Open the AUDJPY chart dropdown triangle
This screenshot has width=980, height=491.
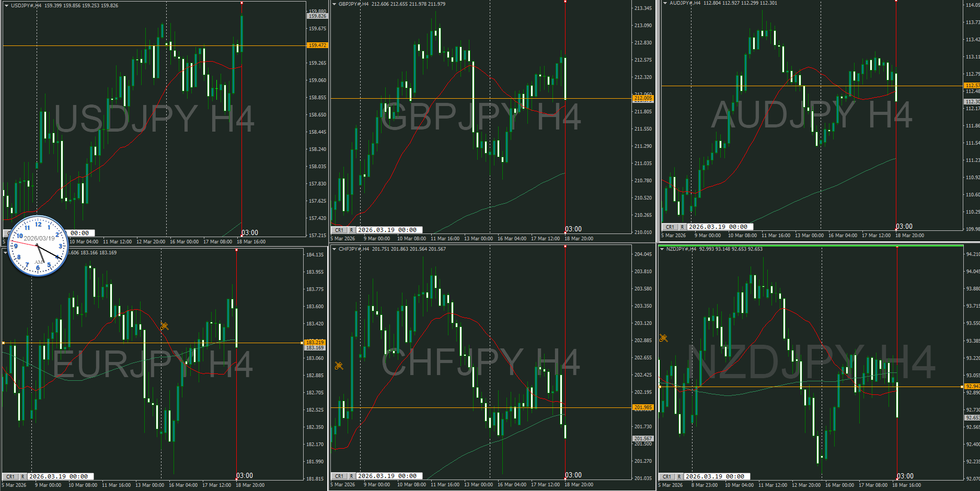click(x=665, y=3)
